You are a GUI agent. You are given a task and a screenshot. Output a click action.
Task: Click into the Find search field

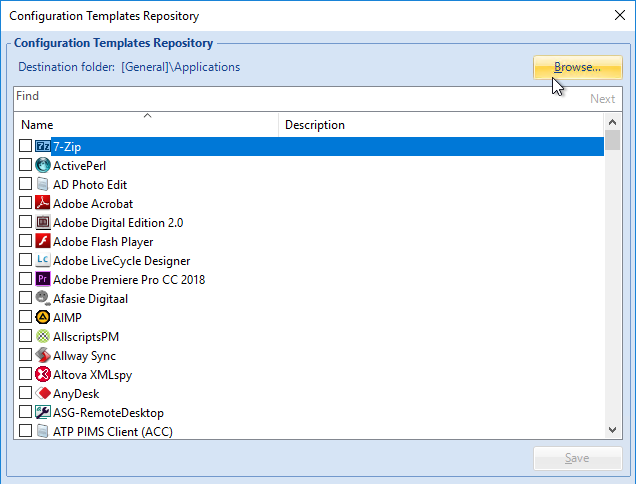pos(300,99)
